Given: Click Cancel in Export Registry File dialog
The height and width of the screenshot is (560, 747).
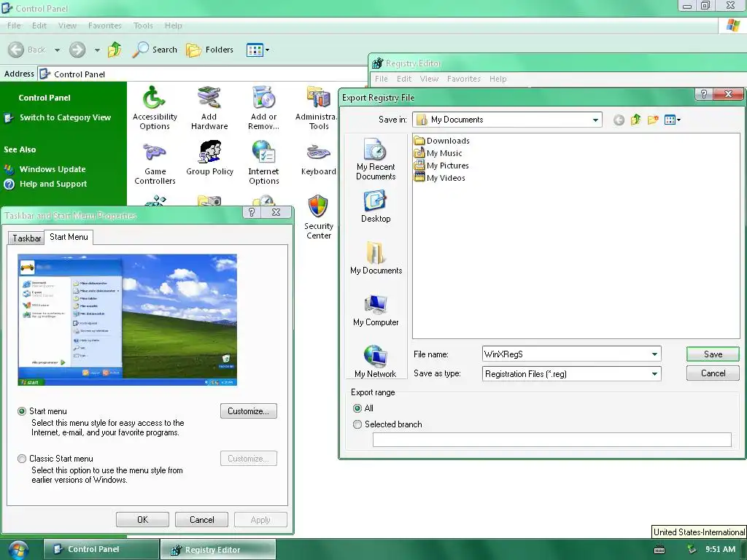Looking at the screenshot, I should point(713,373).
